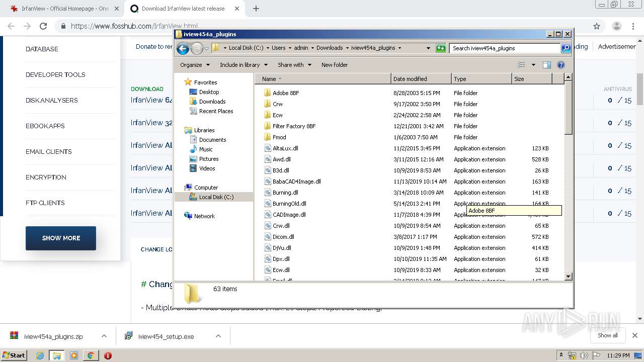Image resolution: width=644 pixels, height=362 pixels.
Task: Open the Music library
Action: 206,149
